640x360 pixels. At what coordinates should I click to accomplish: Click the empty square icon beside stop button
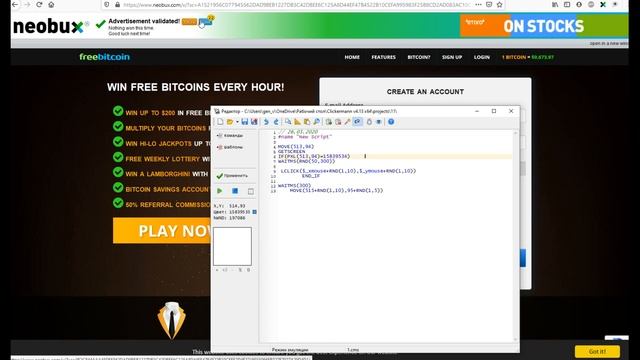tap(251, 191)
